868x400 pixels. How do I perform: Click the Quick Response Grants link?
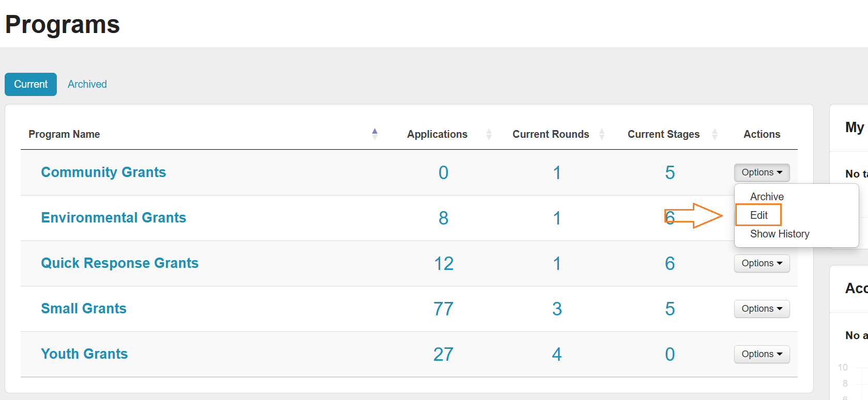click(119, 263)
